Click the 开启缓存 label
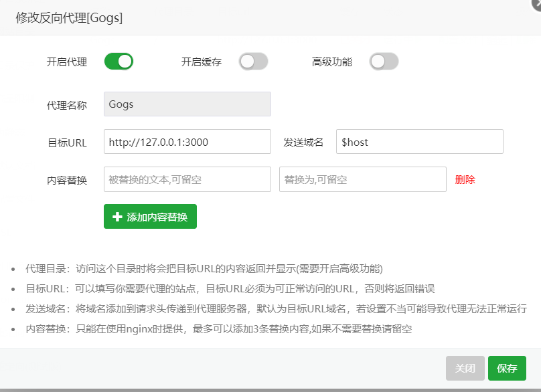The image size is (541, 392). point(202,62)
